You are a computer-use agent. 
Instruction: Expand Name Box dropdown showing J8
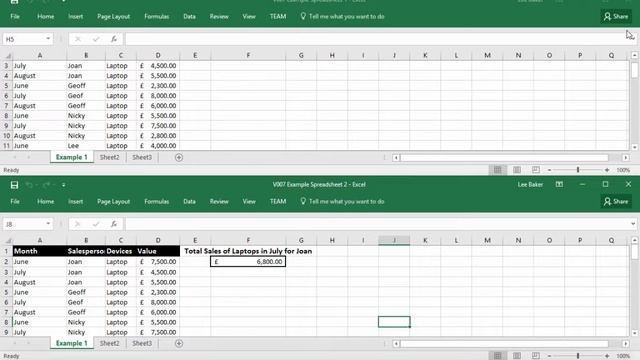point(48,224)
